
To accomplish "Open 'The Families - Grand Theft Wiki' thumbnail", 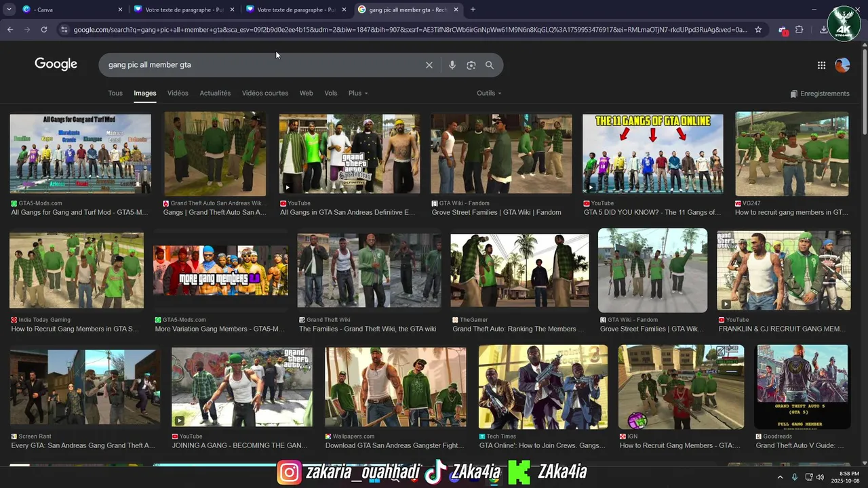I will coord(369,270).
